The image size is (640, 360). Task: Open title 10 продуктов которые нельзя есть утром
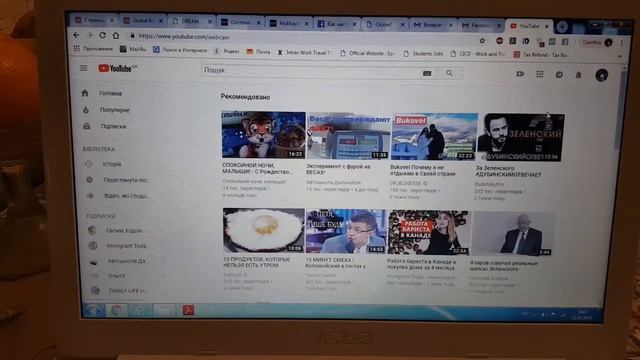click(x=256, y=262)
